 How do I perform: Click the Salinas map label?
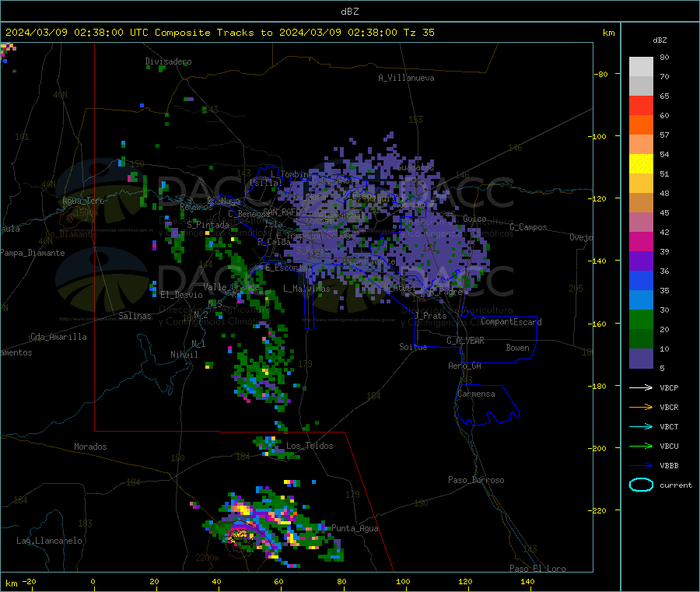pos(135,316)
